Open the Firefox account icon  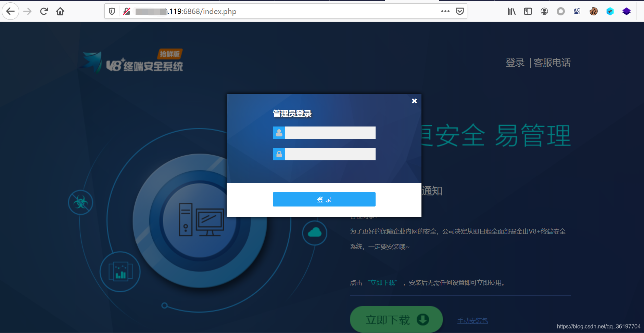[544, 11]
